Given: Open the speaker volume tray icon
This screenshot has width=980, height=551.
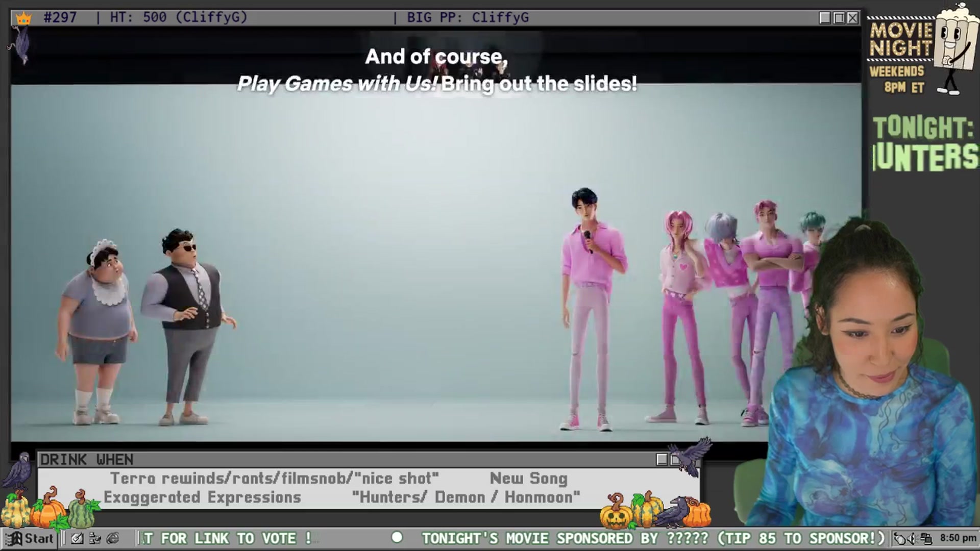Looking at the screenshot, I should 913,538.
